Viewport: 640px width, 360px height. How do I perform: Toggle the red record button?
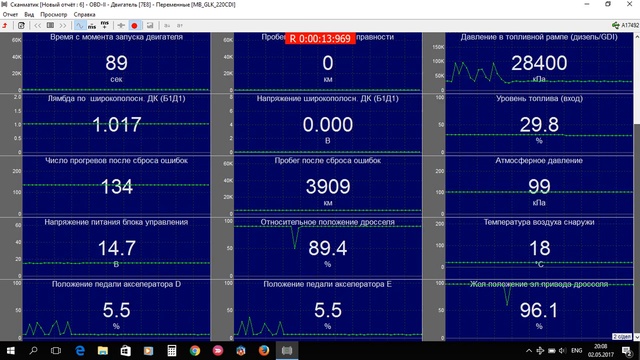click(x=134, y=26)
